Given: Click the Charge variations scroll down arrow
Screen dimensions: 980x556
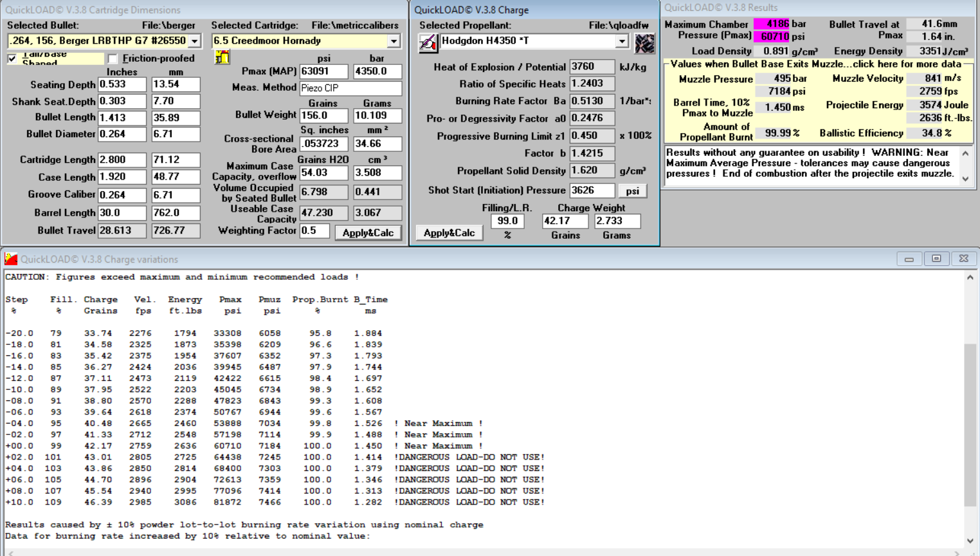Looking at the screenshot, I should pos(970,541).
